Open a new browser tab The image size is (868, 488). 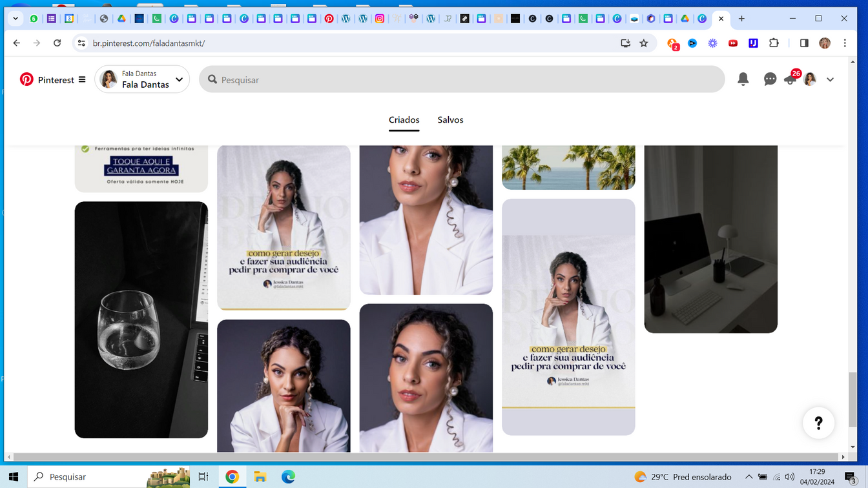point(741,19)
